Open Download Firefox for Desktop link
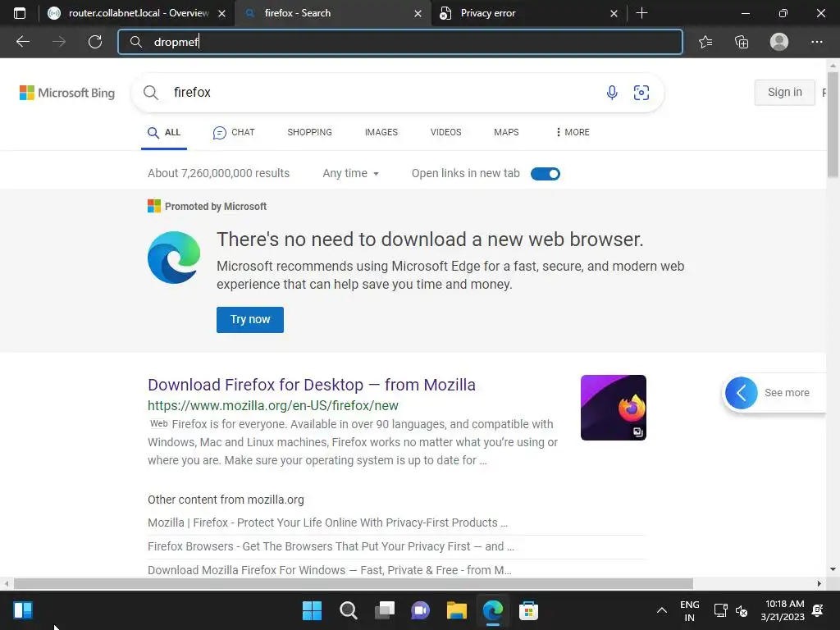This screenshot has height=630, width=840. [x=312, y=385]
